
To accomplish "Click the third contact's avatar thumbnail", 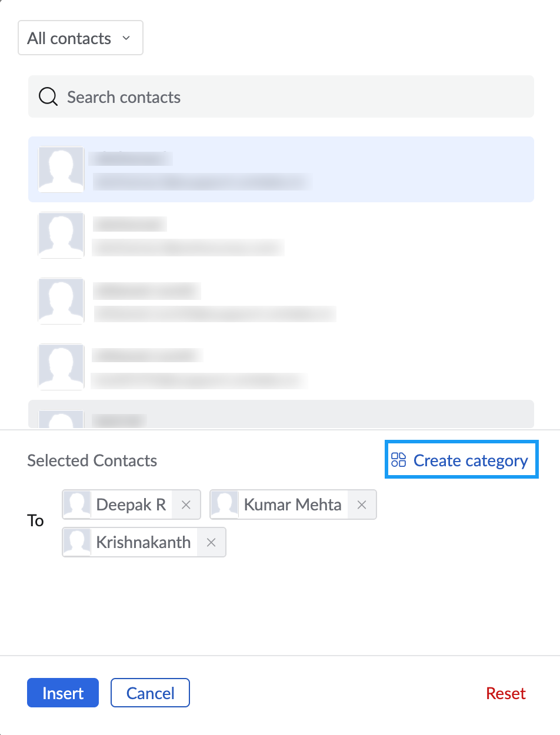I will click(61, 301).
